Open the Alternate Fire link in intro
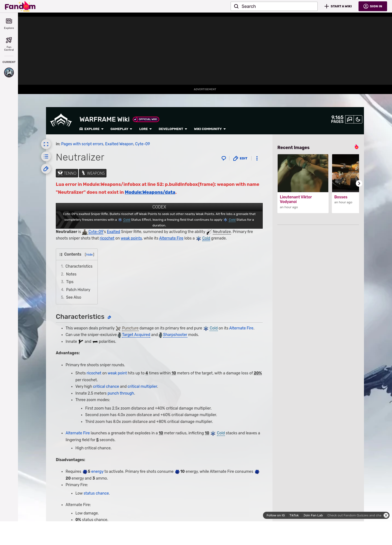This screenshot has height=545, width=392. click(171, 238)
